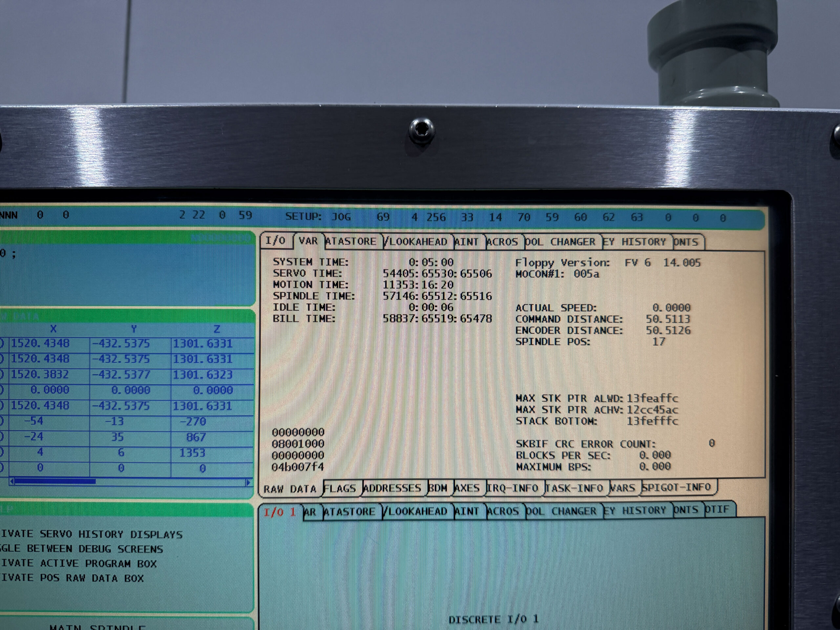Viewport: 840px width, 630px height.
Task: Click SPINDLE POS value 17
Action: coord(659,342)
